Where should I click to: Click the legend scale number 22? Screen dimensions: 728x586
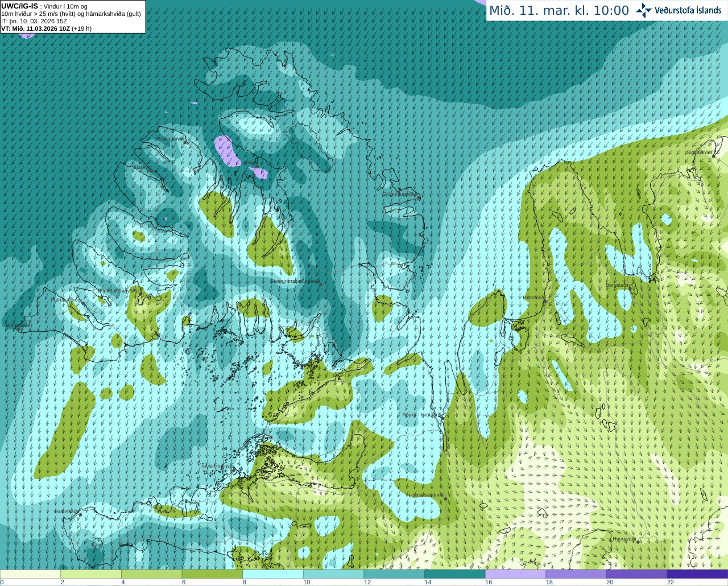671,582
